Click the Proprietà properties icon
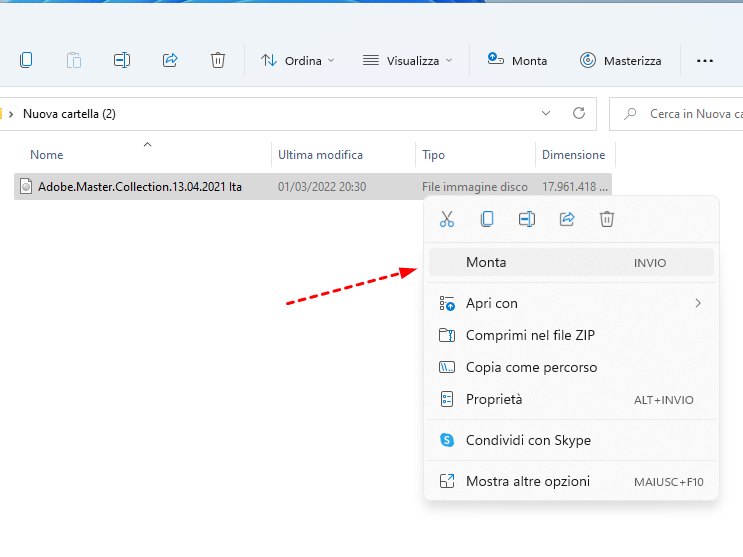 pos(447,399)
